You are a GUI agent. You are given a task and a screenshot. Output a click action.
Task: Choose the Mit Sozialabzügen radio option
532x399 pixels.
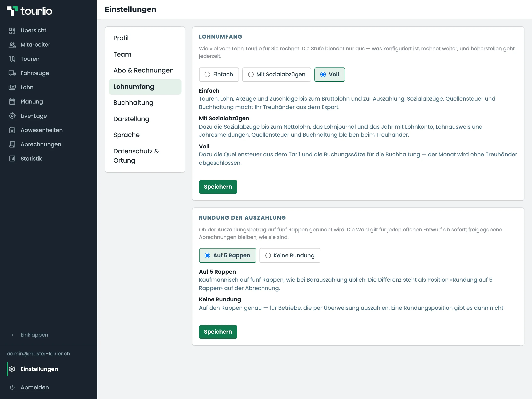pyautogui.click(x=276, y=75)
